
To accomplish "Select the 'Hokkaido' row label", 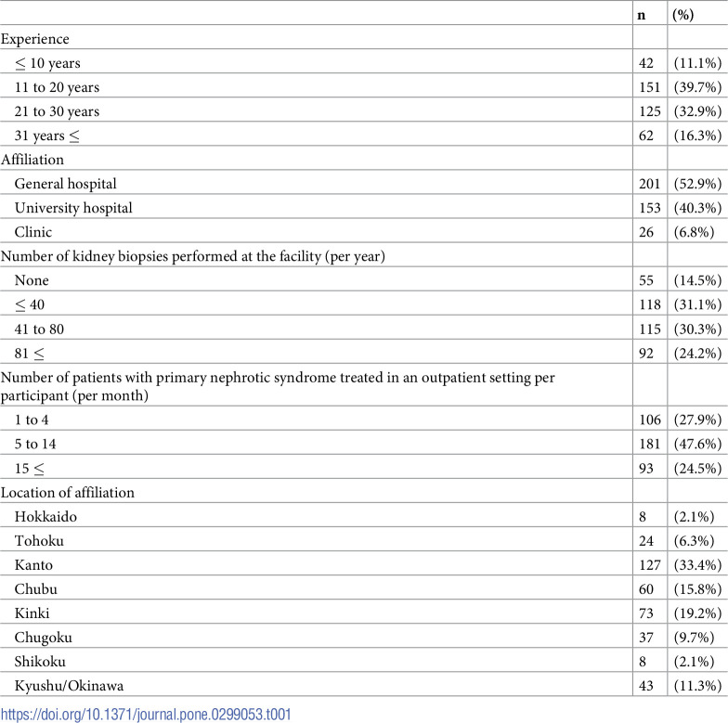I will pyautogui.click(x=45, y=516).
